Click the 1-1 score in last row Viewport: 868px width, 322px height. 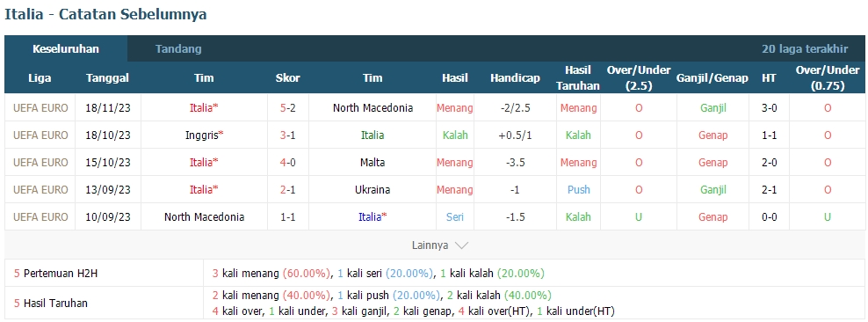pos(288,216)
